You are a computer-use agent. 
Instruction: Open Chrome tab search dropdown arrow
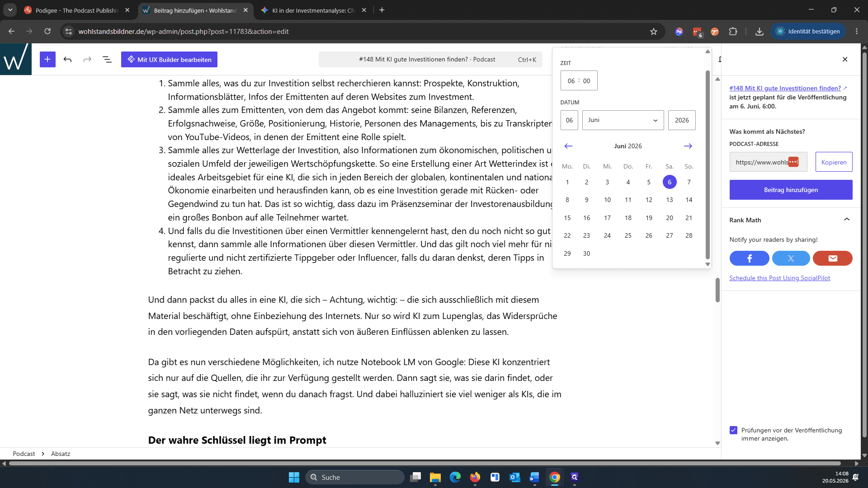(10, 10)
